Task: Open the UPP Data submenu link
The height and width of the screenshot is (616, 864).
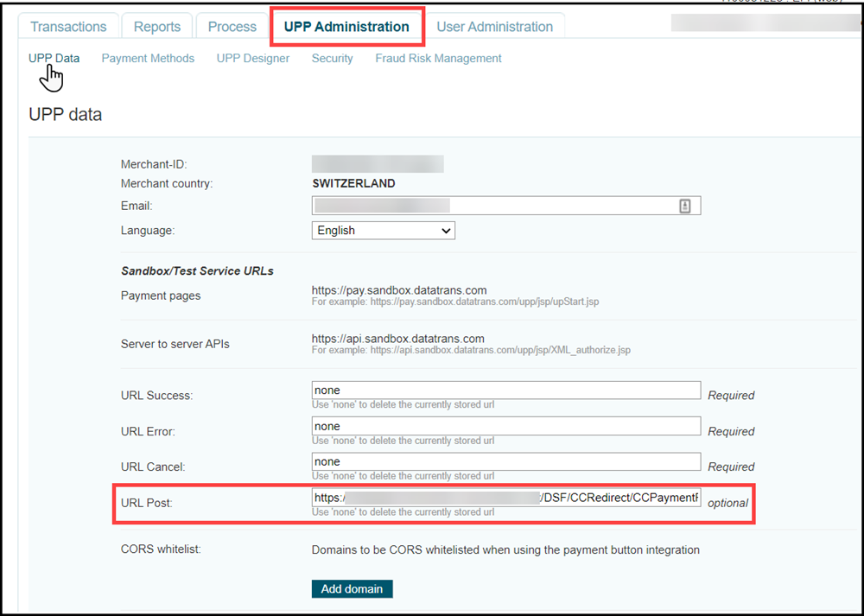Action: click(54, 59)
